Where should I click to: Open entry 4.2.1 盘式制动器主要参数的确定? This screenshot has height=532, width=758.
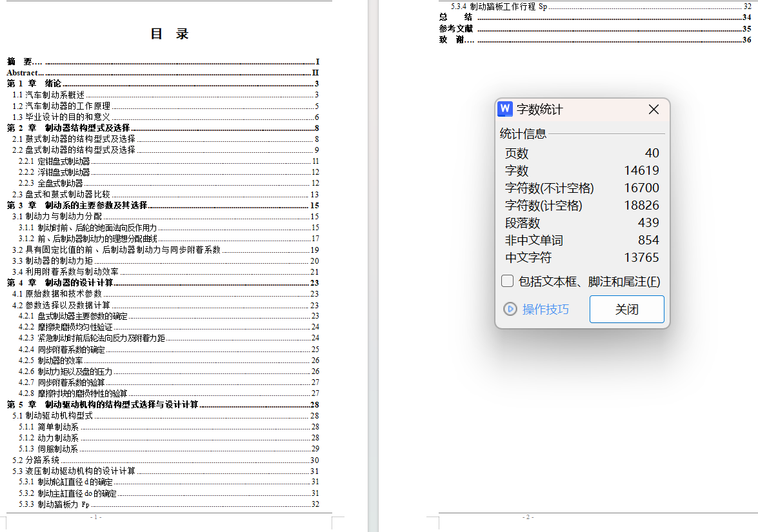click(x=169, y=316)
